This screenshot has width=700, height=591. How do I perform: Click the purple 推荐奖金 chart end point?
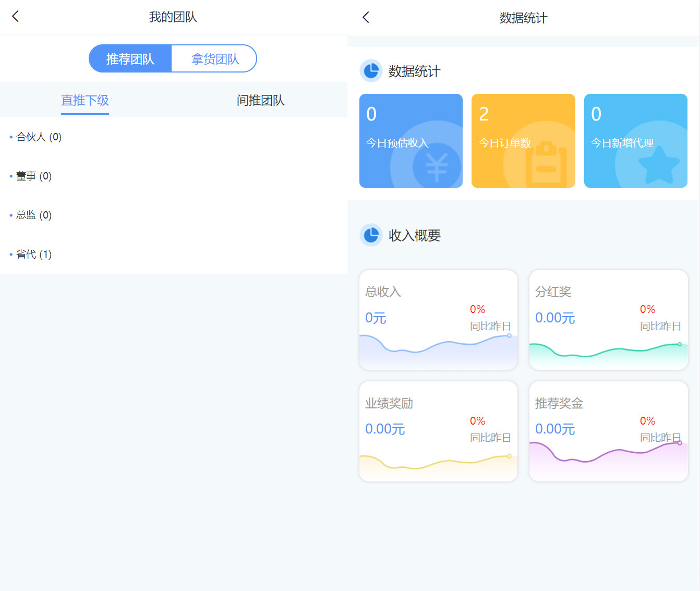tap(680, 443)
